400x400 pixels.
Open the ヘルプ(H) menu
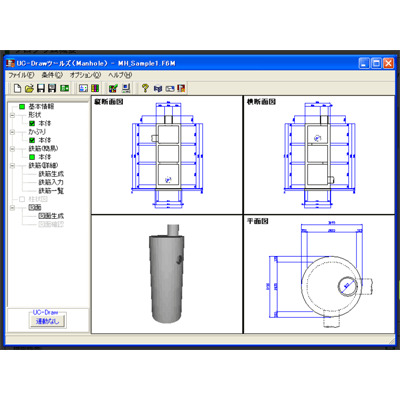pyautogui.click(x=120, y=75)
